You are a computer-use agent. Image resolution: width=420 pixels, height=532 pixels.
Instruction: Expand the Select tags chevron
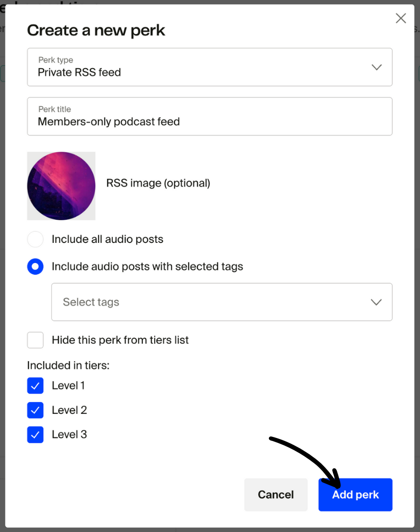[377, 302]
